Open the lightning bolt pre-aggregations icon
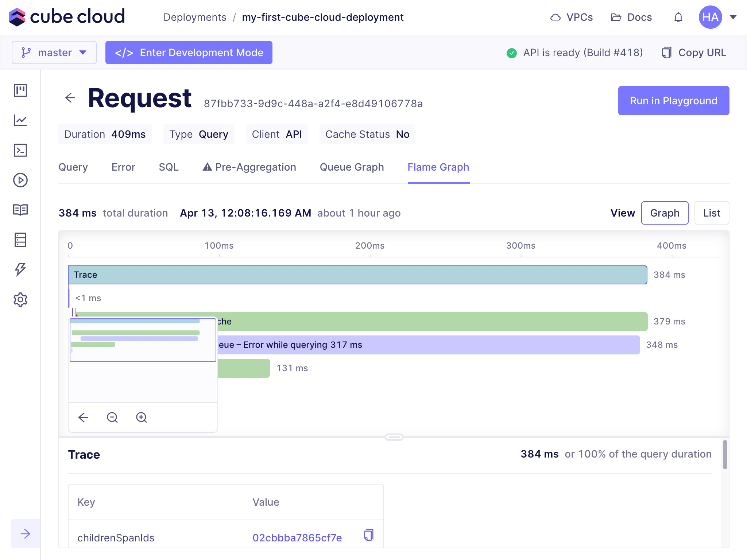This screenshot has width=747, height=560. [20, 269]
